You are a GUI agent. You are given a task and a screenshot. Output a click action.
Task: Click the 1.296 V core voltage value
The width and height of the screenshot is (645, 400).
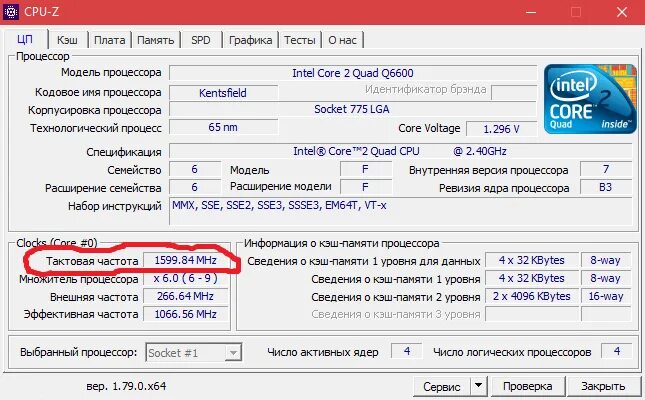pyautogui.click(x=501, y=129)
